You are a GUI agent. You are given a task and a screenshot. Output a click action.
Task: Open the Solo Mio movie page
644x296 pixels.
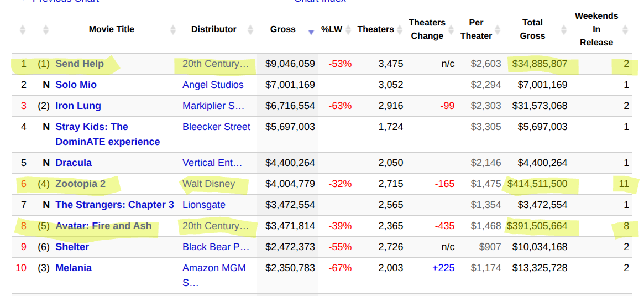(76, 85)
